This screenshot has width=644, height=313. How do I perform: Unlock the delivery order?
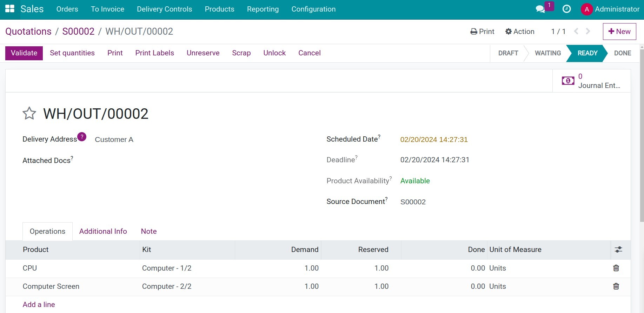click(274, 53)
